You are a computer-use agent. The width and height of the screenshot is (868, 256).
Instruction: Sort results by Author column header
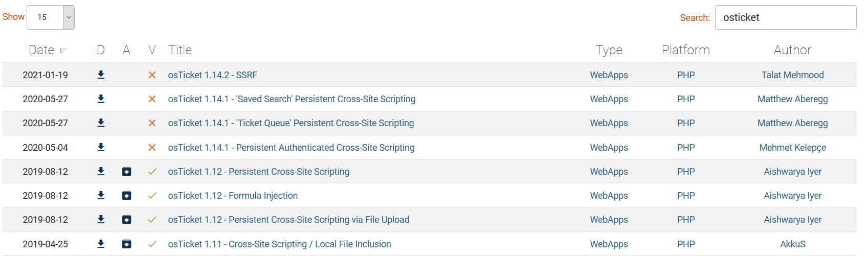coord(792,50)
